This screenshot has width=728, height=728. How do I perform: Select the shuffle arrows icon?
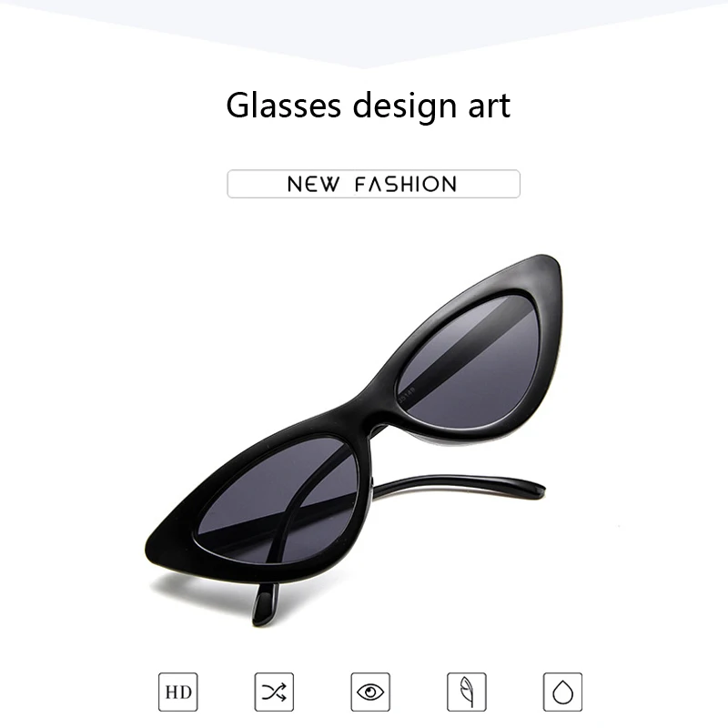[x=274, y=692]
